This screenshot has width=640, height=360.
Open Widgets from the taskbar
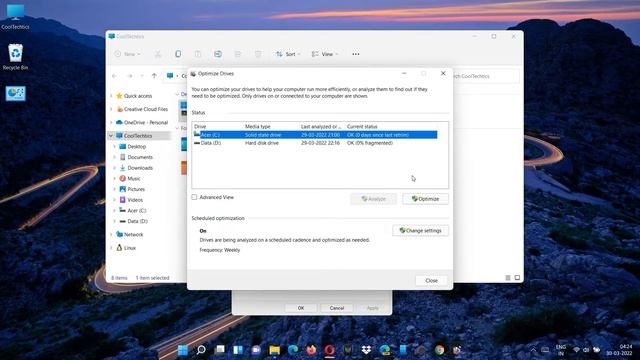coord(238,350)
